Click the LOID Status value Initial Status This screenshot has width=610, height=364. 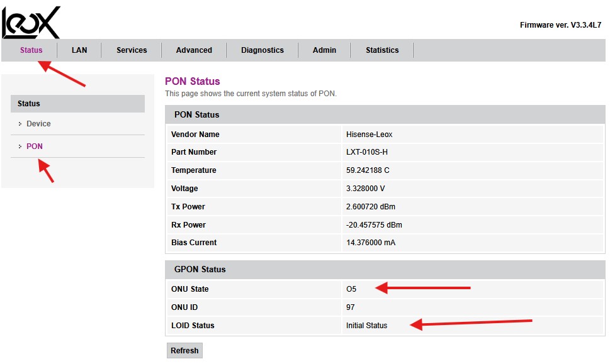[366, 326]
